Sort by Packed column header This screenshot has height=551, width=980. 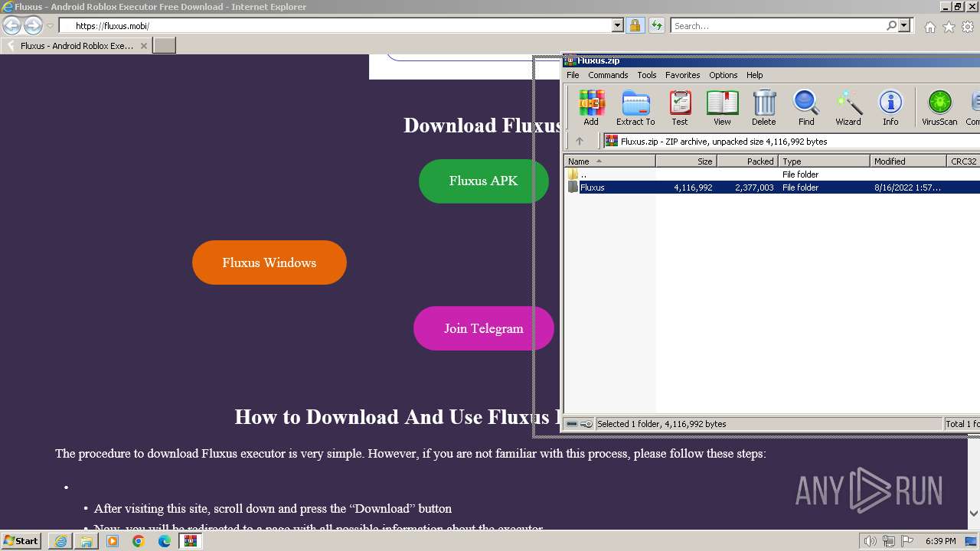click(x=747, y=161)
